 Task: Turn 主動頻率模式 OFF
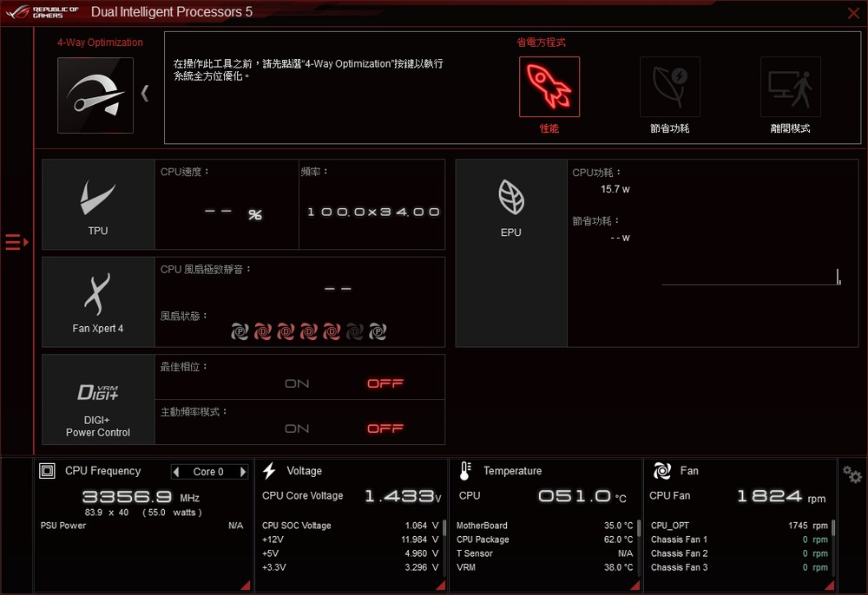tap(385, 428)
